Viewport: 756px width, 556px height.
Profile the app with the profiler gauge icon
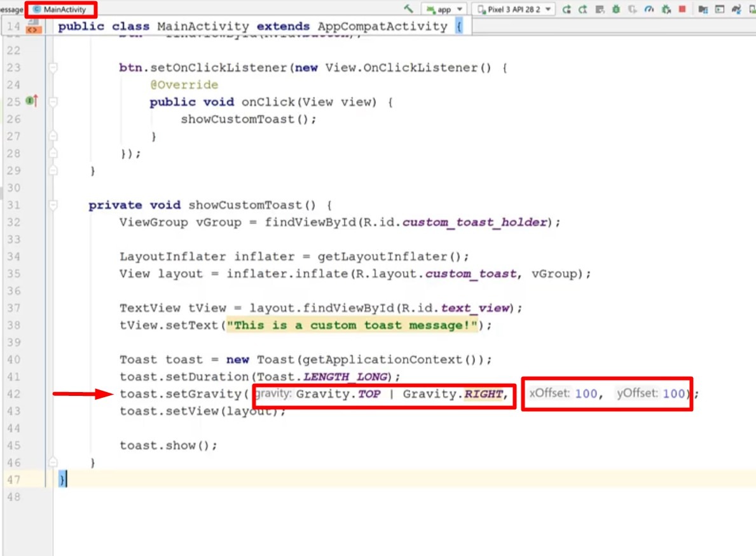pos(649,9)
